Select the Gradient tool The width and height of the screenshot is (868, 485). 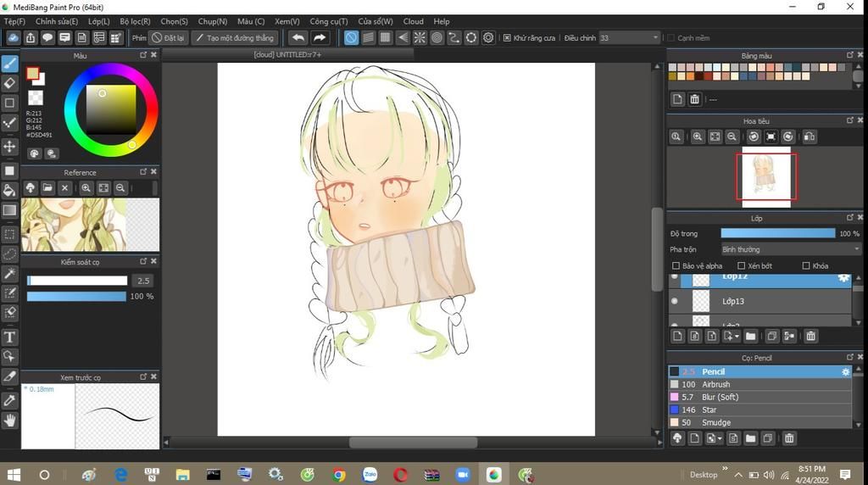9,210
